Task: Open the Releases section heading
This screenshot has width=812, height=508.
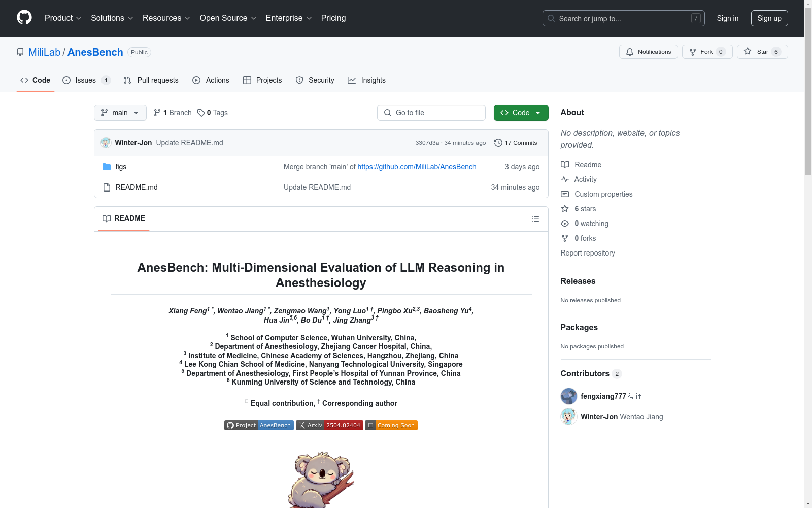Action: pyautogui.click(x=578, y=281)
